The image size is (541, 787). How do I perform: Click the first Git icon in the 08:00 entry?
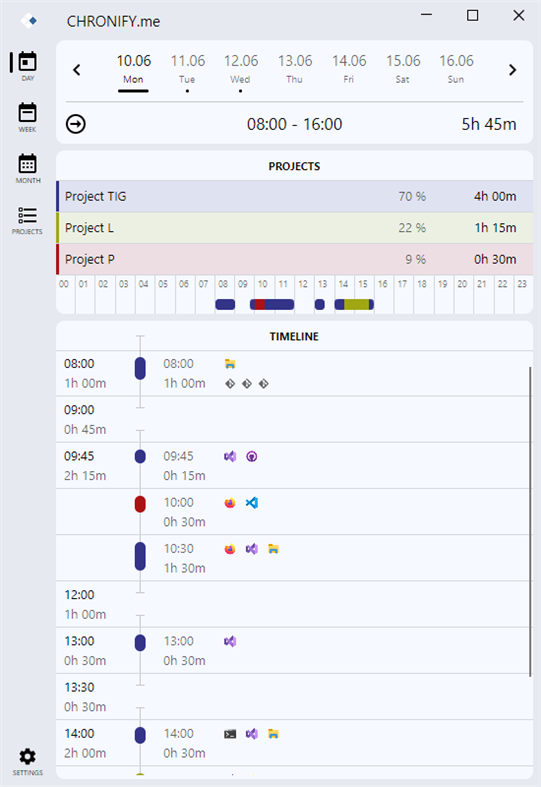click(230, 384)
